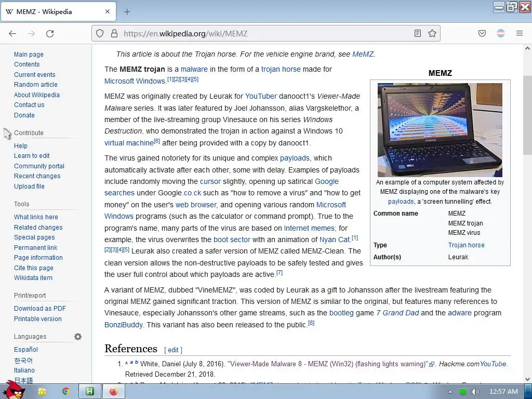Open tracking protection shield icon
532x399 pixels.
coord(99,33)
